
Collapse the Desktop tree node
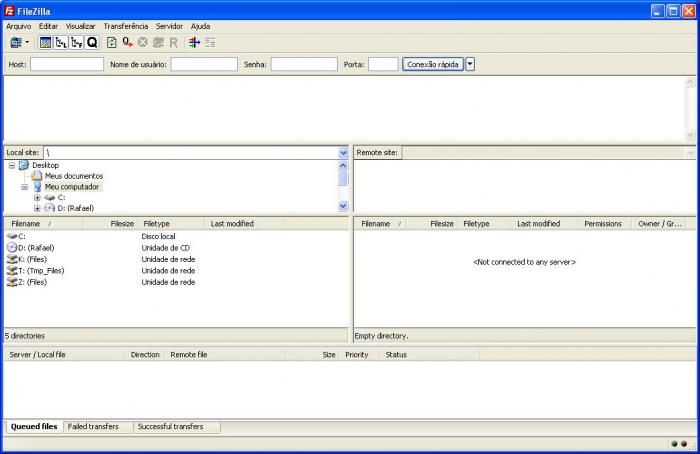pyautogui.click(x=12, y=165)
